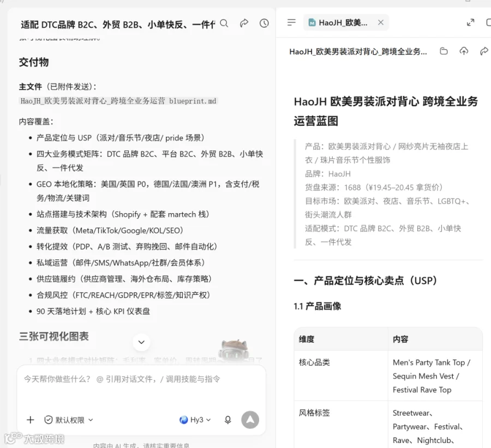Click the cloud upload icon in the document toolbar
Image resolution: width=491 pixels, height=448 pixels.
tap(464, 51)
